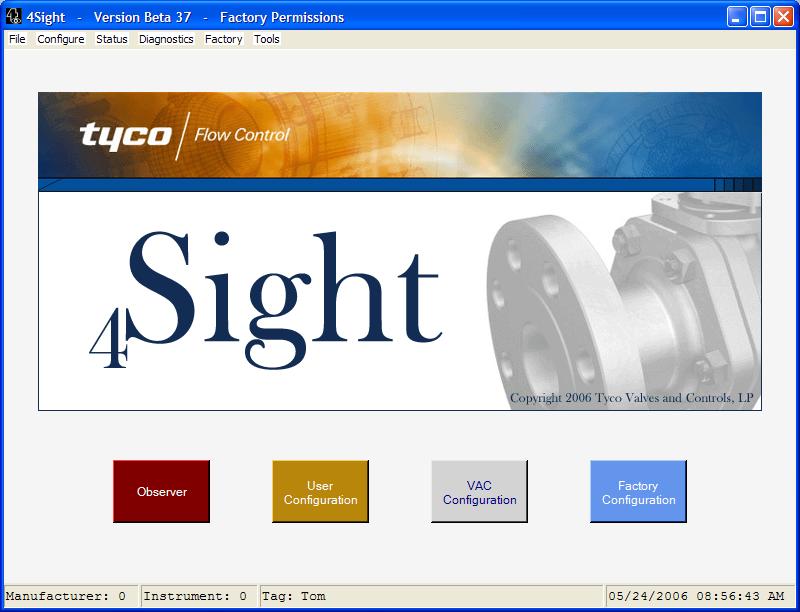Open the Configure menu
This screenshot has height=612, width=800.
click(61, 39)
